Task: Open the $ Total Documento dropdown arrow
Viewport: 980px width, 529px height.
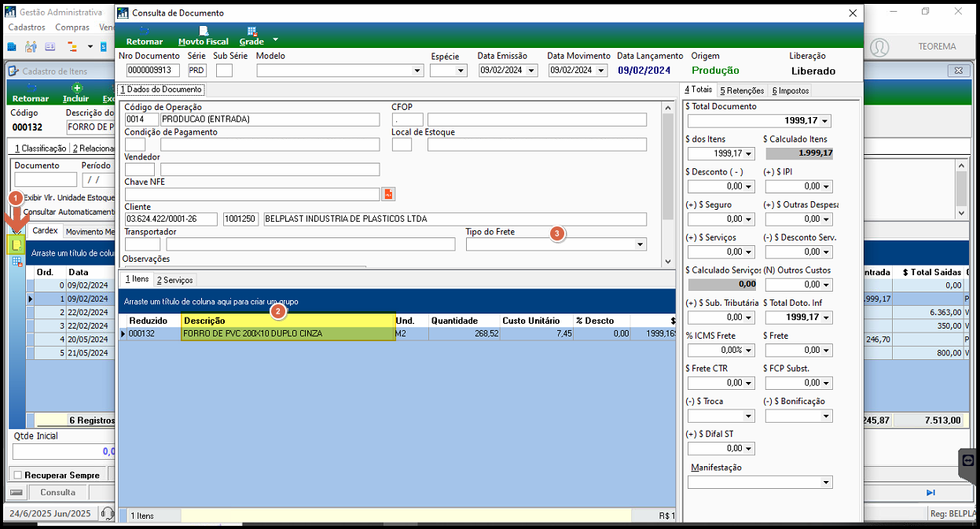Action: click(x=825, y=121)
